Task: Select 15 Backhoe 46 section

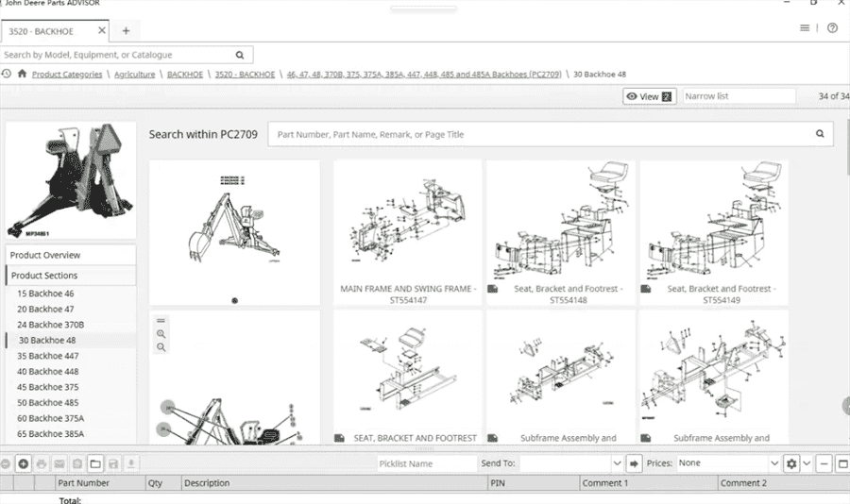Action: click(45, 294)
